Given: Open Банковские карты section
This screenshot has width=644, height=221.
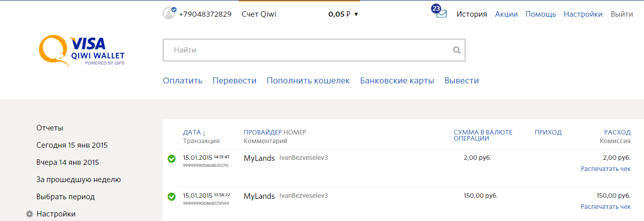Looking at the screenshot, I should click(397, 81).
